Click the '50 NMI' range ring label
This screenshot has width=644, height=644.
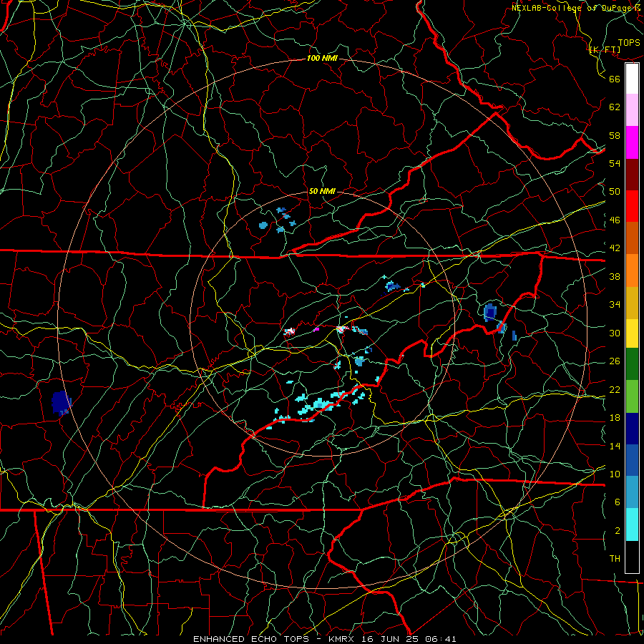tap(322, 191)
